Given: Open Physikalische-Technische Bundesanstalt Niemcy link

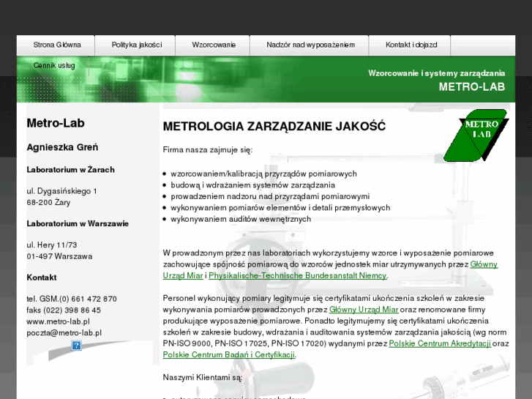Looking at the screenshot, I should 297,275.
